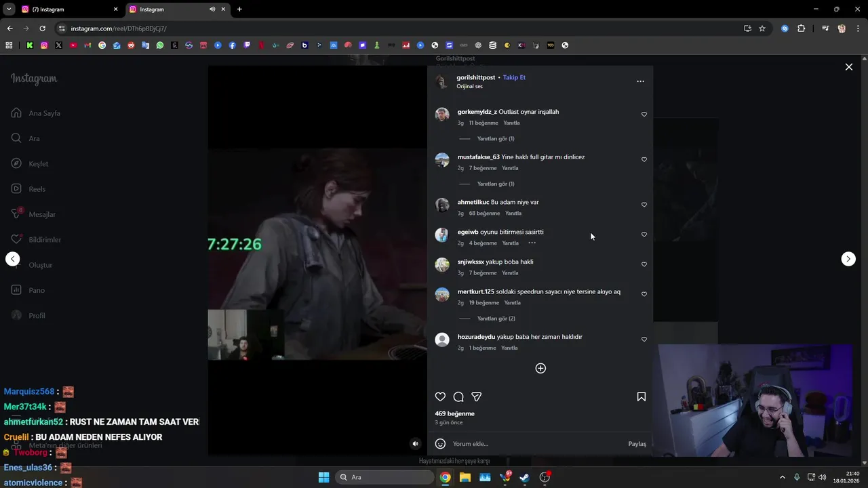Reply to snjiwkssx via Yanıtla
868x488 pixels.
(510, 273)
